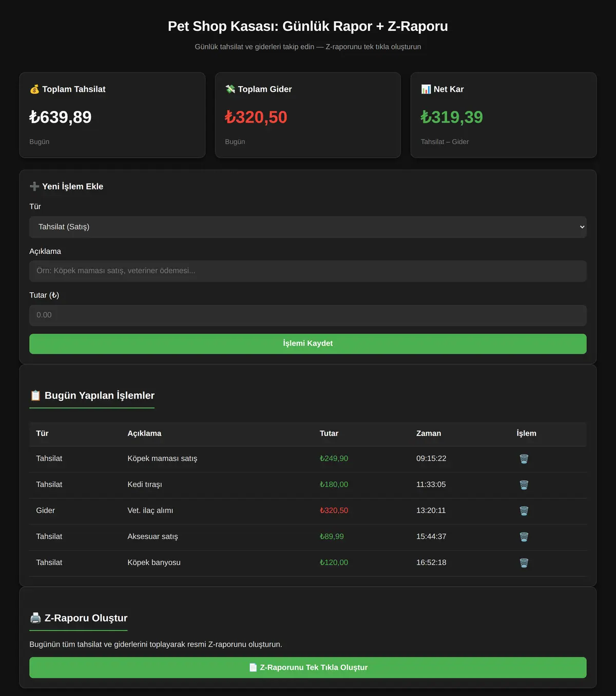This screenshot has width=616, height=696.
Task: Click the Yeni İşlem Ekle form heading
Action: 66,186
